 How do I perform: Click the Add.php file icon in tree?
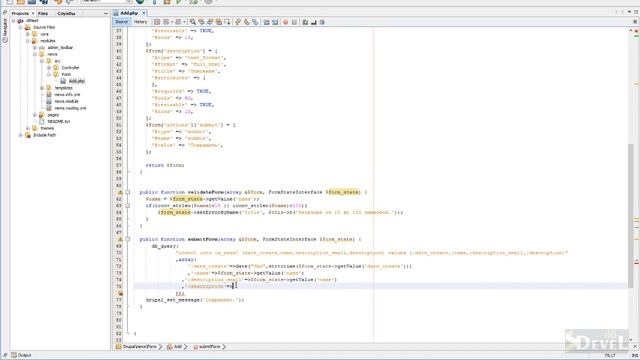pos(63,81)
